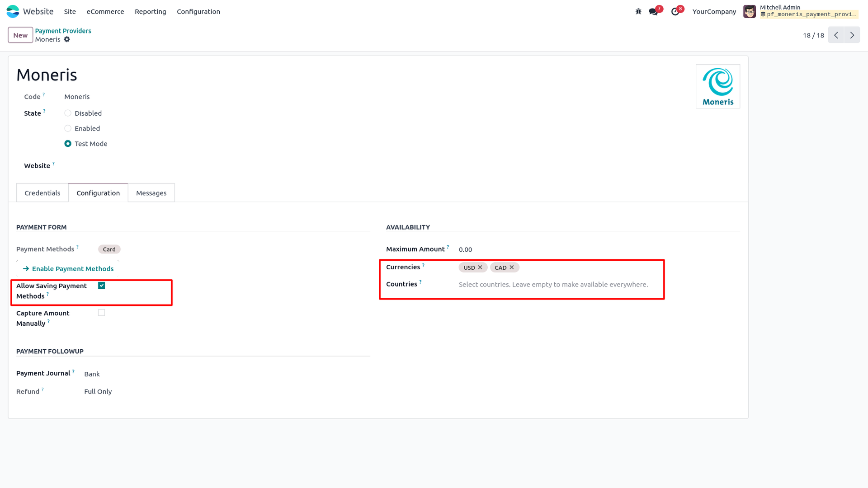
Task: Open the YourCompany company switcher
Action: pyautogui.click(x=714, y=12)
